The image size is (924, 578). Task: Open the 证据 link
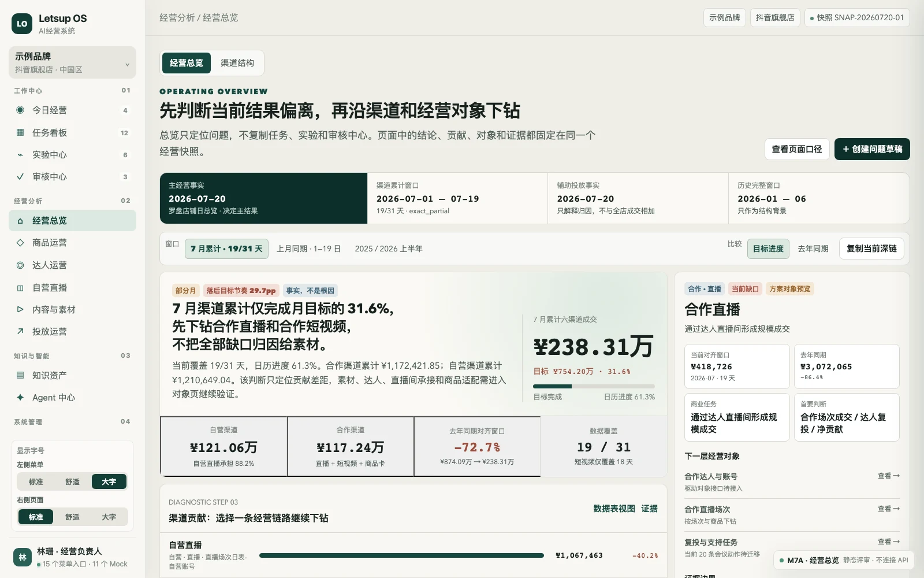[649, 509]
